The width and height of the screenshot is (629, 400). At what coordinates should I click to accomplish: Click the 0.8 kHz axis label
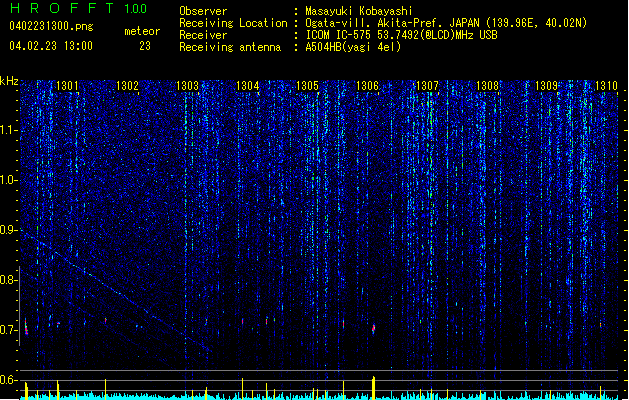8,280
